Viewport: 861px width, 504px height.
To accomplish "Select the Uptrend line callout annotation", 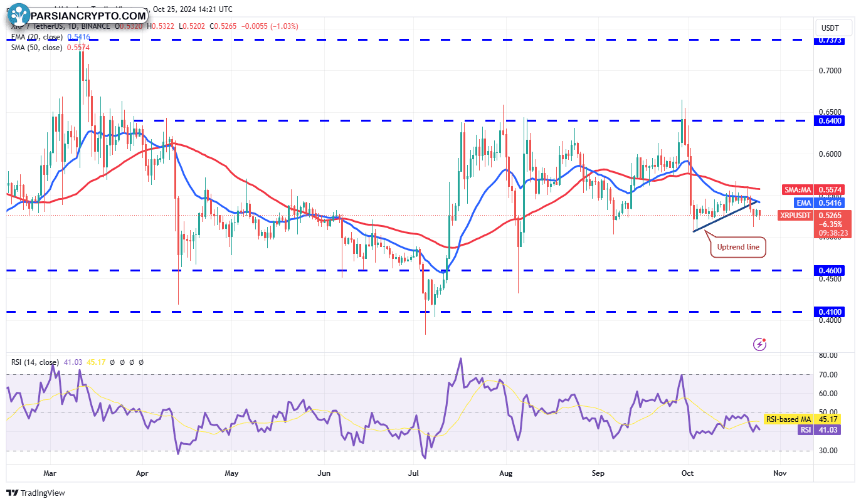I will [x=738, y=247].
